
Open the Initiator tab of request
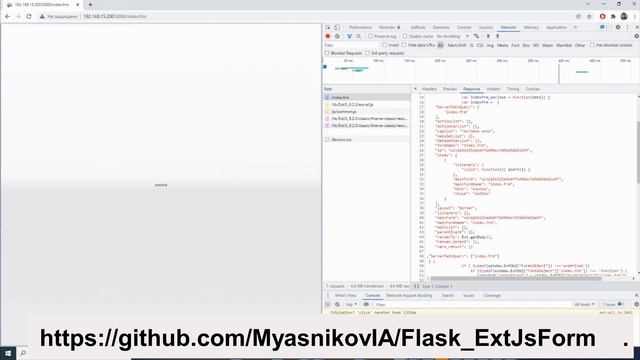[x=493, y=89]
